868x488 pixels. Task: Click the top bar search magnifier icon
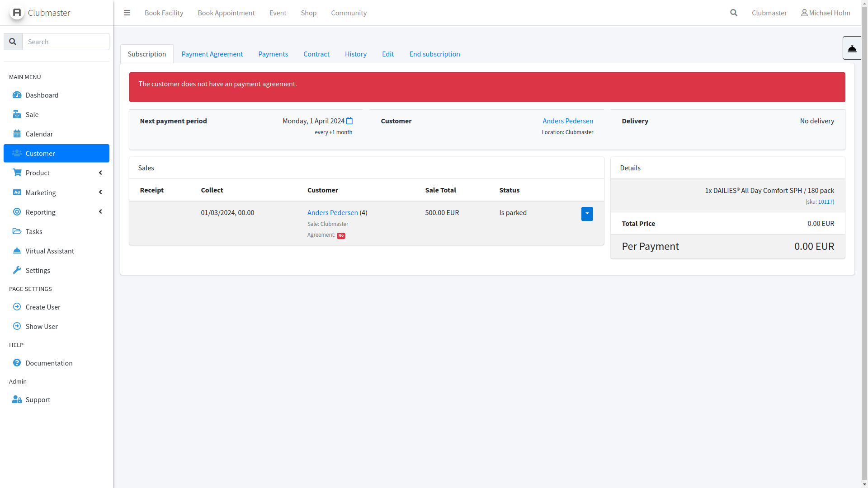tap(734, 13)
